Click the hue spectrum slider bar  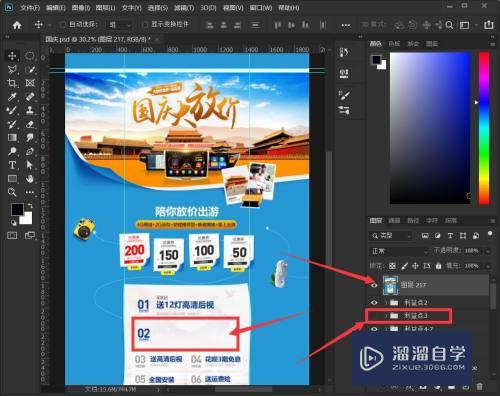click(484, 128)
